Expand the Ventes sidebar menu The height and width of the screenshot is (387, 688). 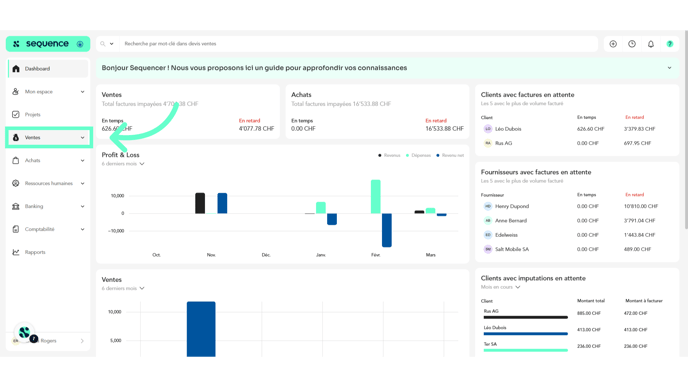(x=49, y=138)
